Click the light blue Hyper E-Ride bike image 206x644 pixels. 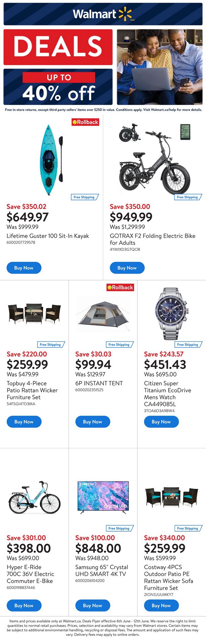[34, 498]
